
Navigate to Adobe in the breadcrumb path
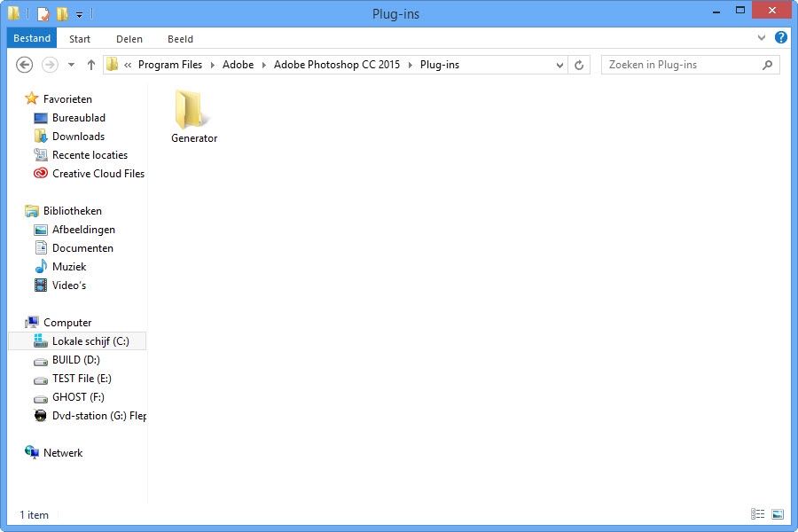pyautogui.click(x=238, y=65)
